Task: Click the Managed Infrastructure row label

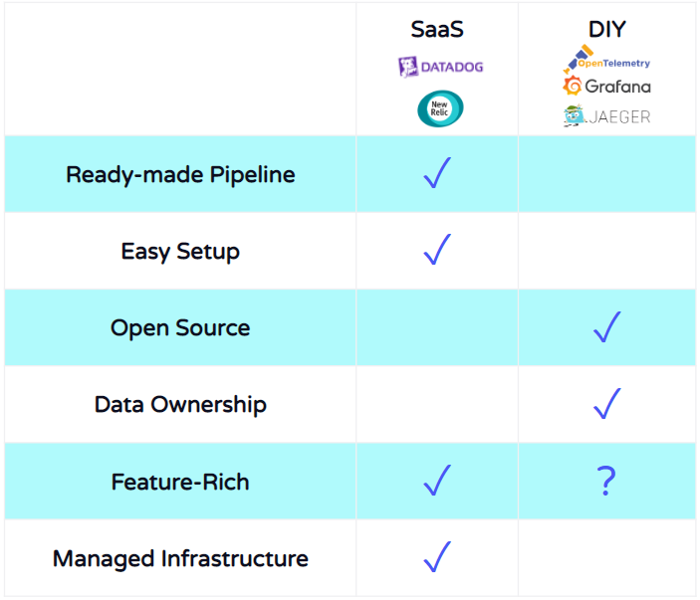Action: tap(180, 559)
